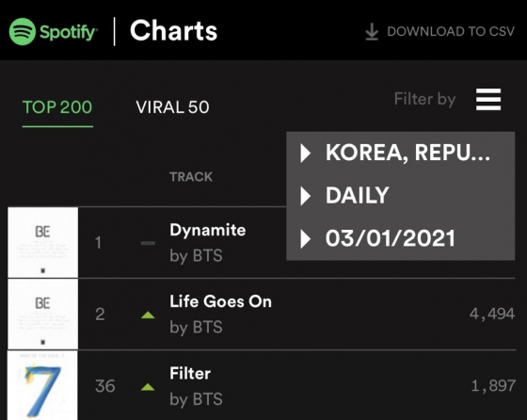
Task: Open the Filter by hamburger menu
Action: click(488, 99)
